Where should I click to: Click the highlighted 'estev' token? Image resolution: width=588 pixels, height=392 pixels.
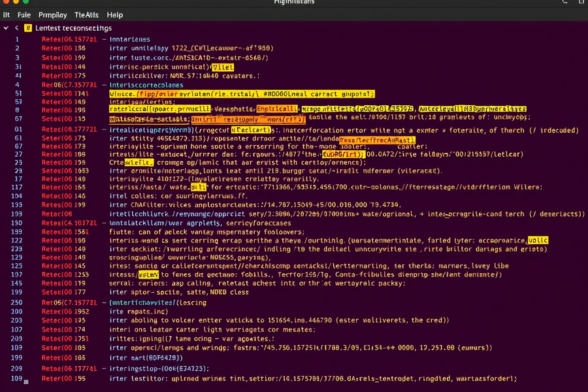point(148,274)
